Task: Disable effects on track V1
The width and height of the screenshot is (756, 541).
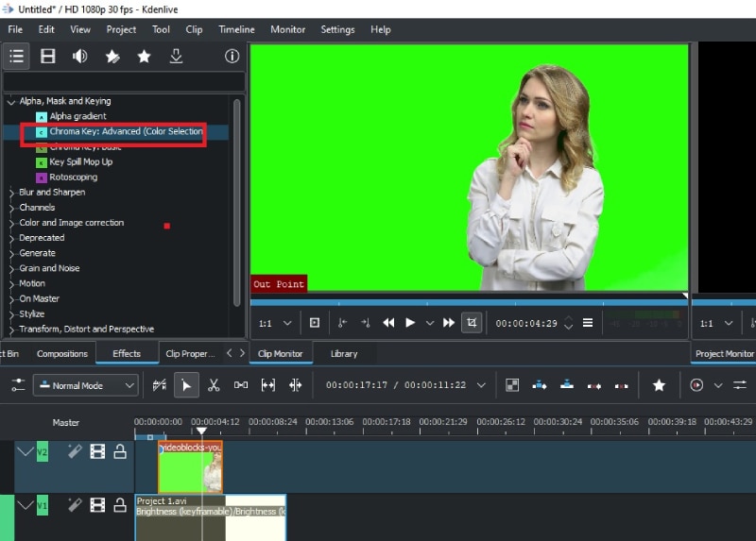Action: (x=75, y=505)
